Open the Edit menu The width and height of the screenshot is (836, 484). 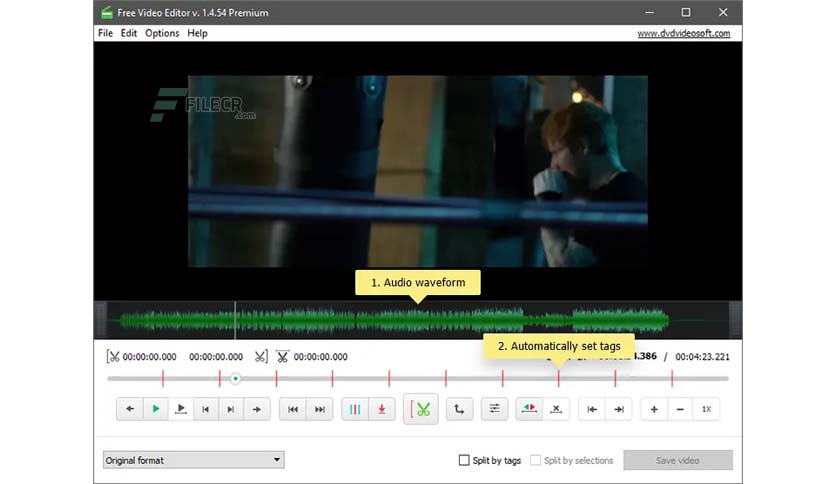click(128, 33)
